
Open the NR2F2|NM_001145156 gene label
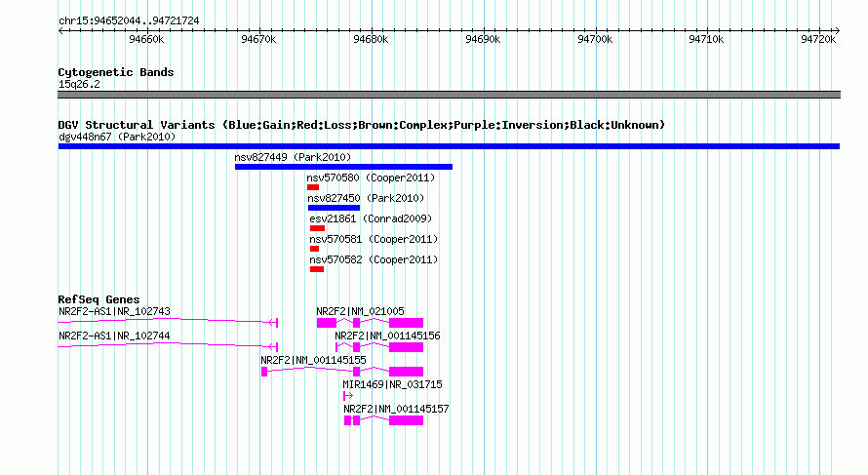pos(387,336)
